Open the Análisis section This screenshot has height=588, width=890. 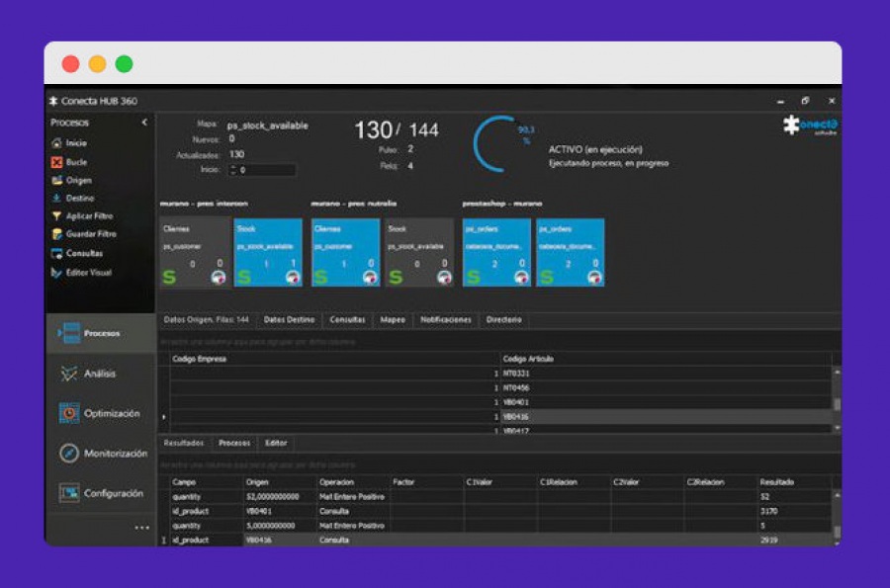pos(100,374)
